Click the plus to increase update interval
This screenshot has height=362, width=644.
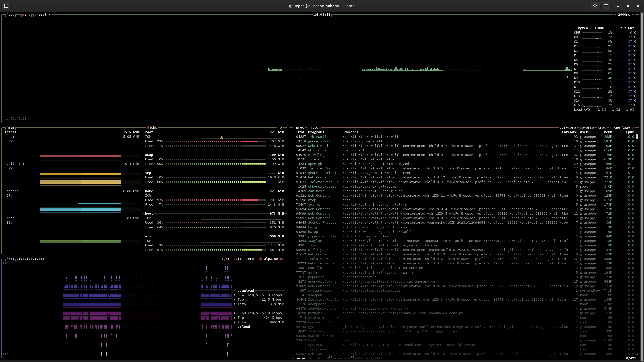[x=633, y=15]
